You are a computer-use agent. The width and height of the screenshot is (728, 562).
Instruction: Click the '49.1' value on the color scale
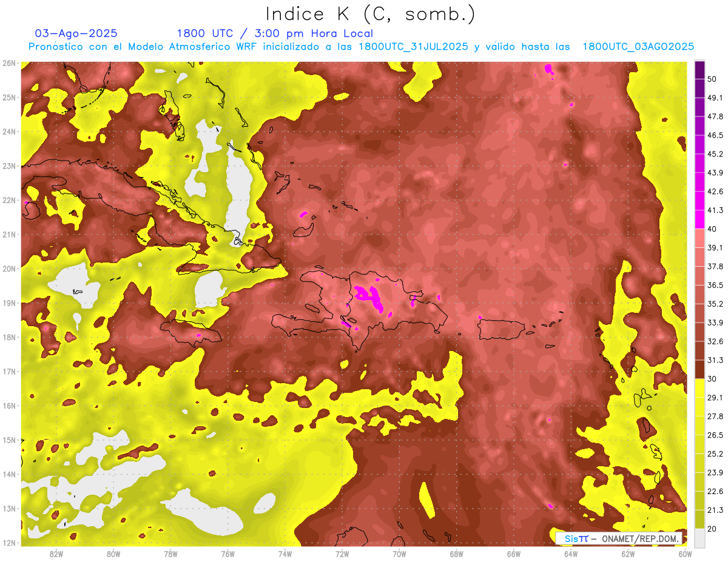click(715, 98)
